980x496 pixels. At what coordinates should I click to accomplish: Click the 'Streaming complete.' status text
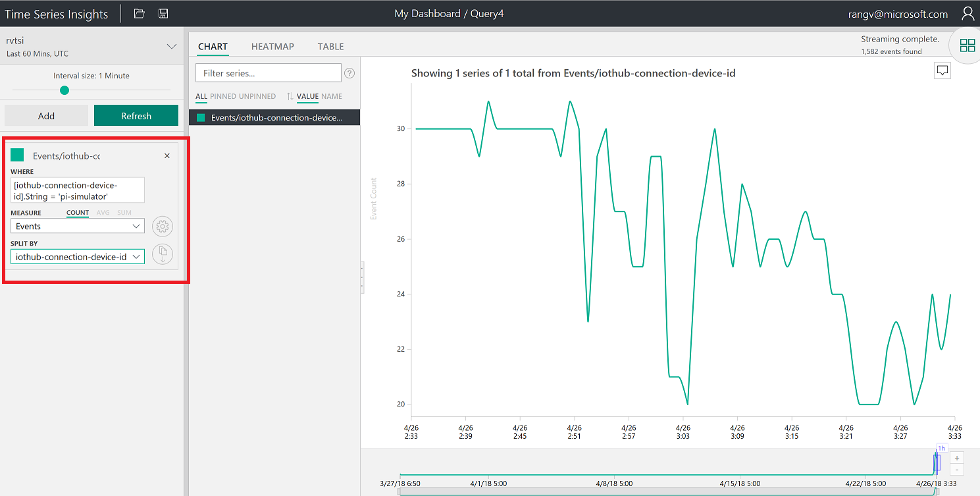(x=900, y=39)
